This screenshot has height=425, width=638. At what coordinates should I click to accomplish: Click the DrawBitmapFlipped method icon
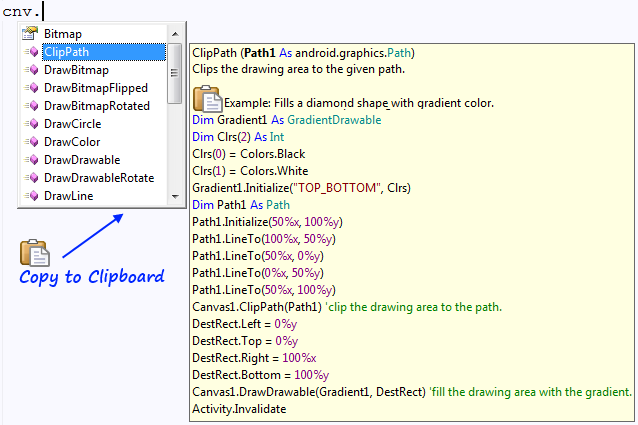pyautogui.click(x=31, y=88)
